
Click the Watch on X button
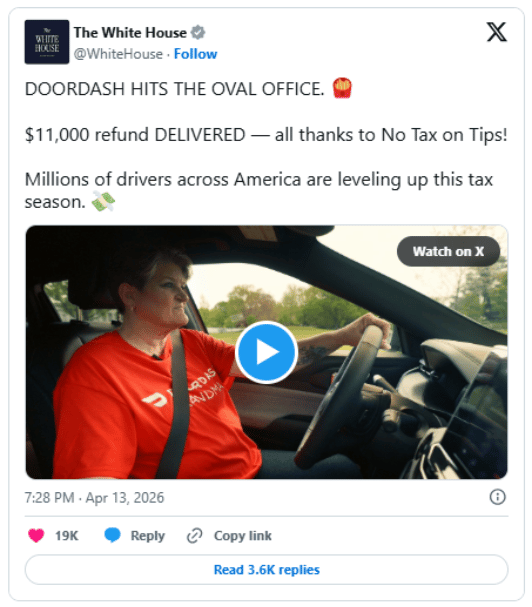(x=448, y=251)
